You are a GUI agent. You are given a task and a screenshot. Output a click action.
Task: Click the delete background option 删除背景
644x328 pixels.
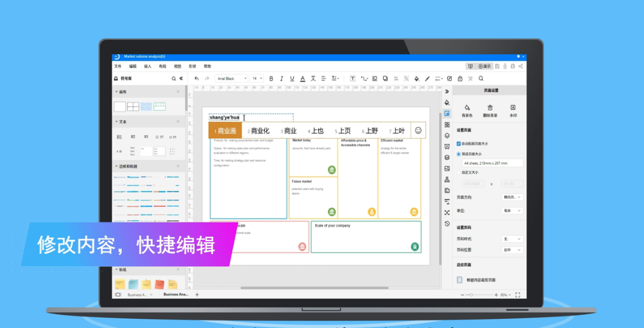(490, 110)
